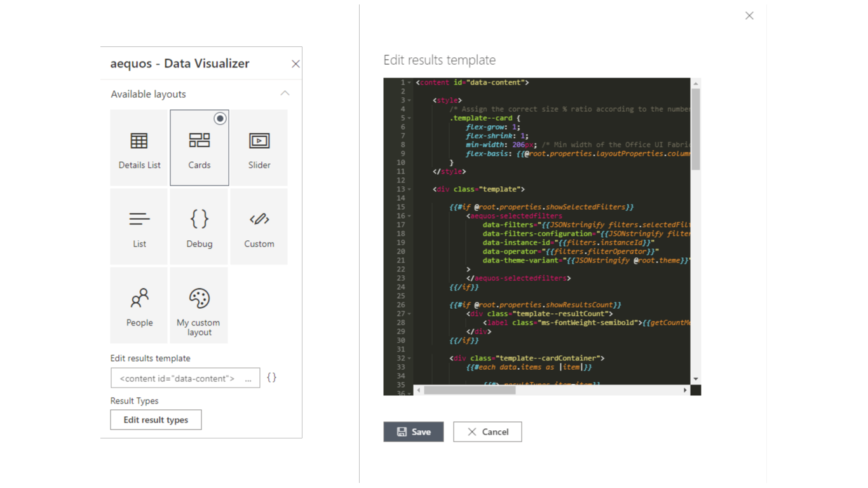Screen dimensions: 868x488
Task: Click the 'flex-grow: 1;' code line
Action: point(492,127)
